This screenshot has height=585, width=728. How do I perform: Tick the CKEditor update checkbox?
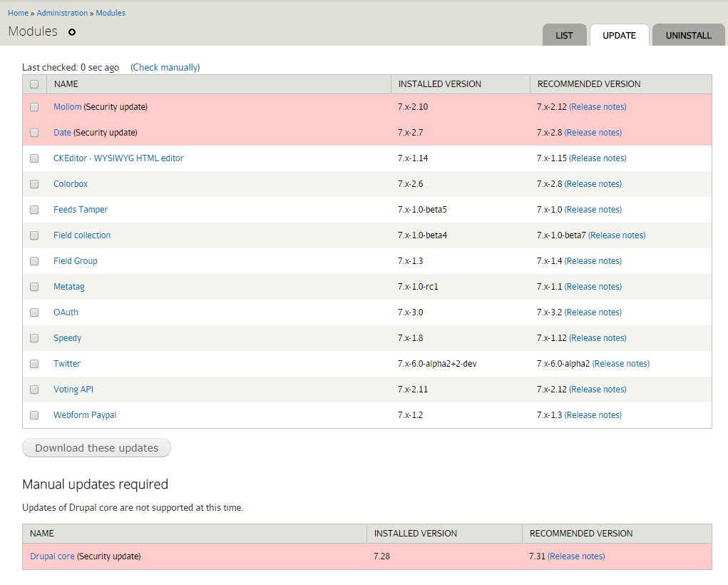click(x=34, y=158)
